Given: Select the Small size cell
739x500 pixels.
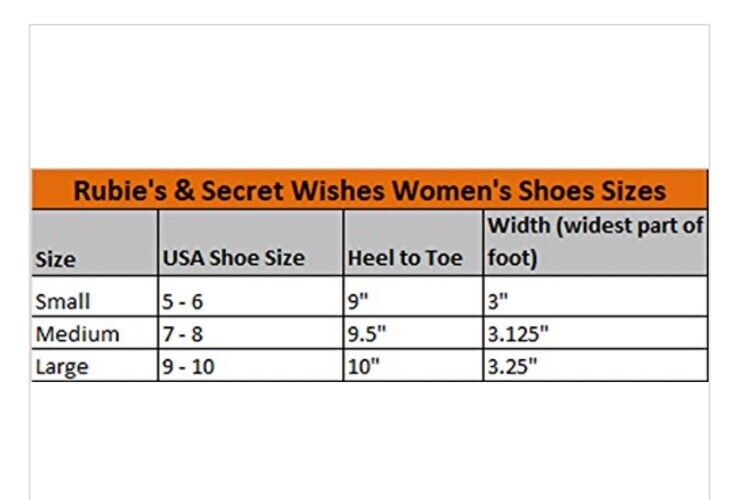Looking at the screenshot, I should pyautogui.click(x=95, y=296).
